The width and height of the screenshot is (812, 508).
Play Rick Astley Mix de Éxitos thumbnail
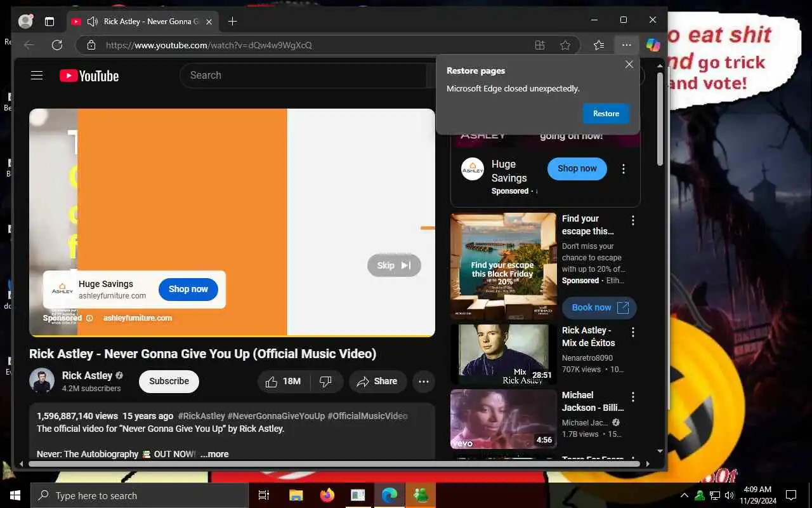point(504,354)
